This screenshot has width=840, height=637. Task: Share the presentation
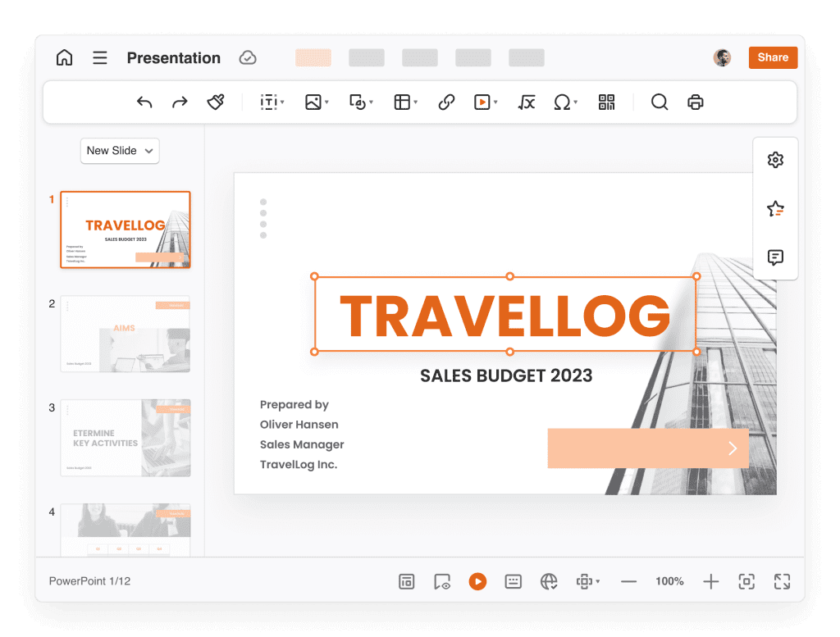coord(772,57)
